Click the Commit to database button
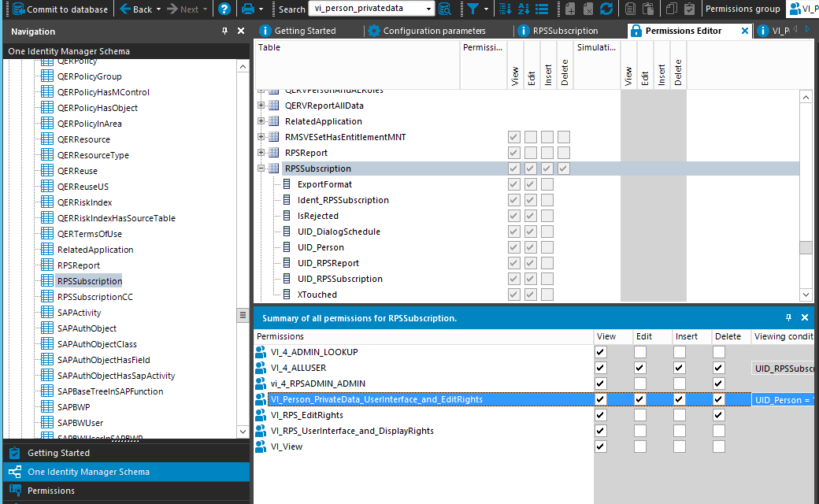This screenshot has height=504, width=819. [x=59, y=9]
